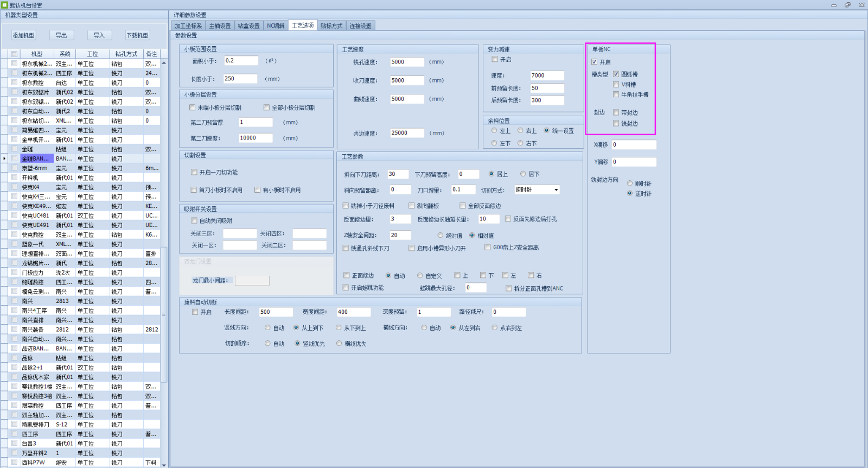Open the 贴标方式 tab
Viewport: 868px width, 468px height.
coord(331,26)
